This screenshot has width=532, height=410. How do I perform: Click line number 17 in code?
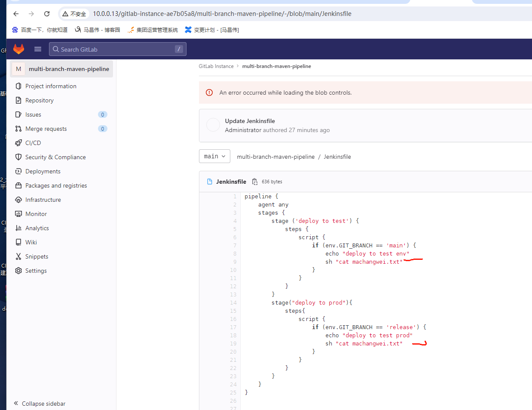233,327
